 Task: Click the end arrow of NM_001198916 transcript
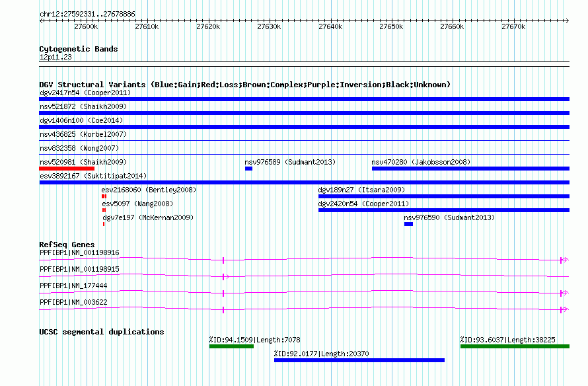click(x=564, y=260)
